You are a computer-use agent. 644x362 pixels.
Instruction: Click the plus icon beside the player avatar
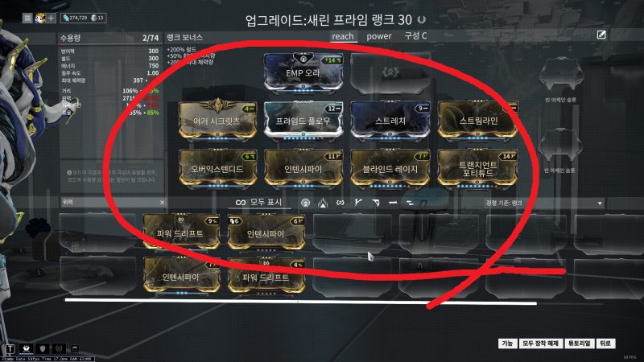[x=51, y=18]
